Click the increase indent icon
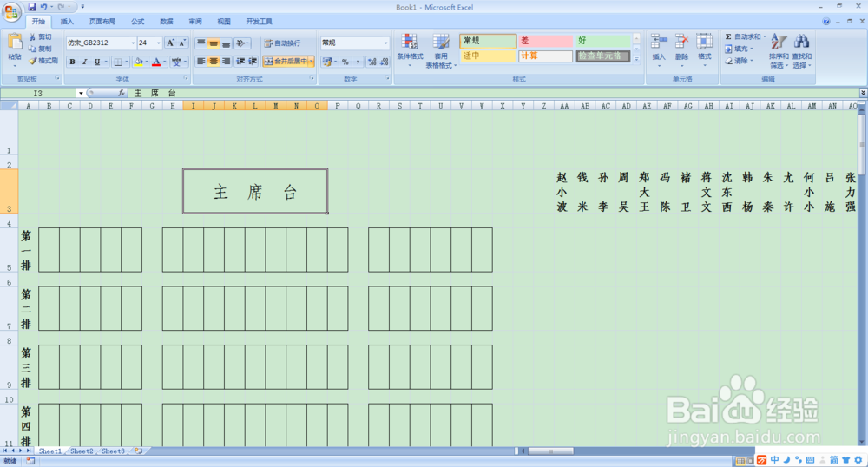This screenshot has width=868, height=467. [253, 62]
